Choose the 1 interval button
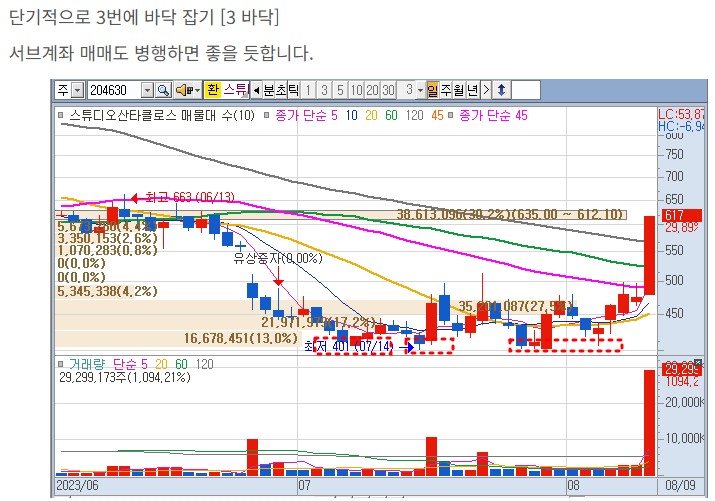This screenshot has width=715, height=501. 308,90
